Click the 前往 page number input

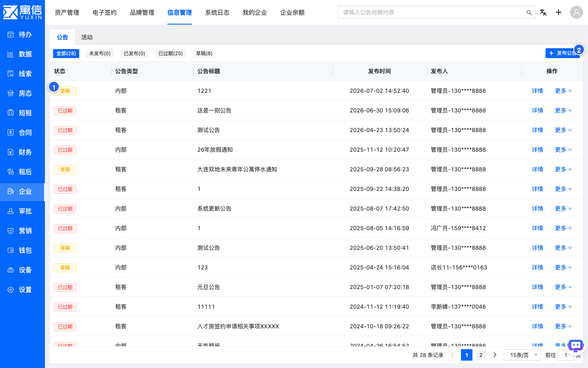point(566,355)
